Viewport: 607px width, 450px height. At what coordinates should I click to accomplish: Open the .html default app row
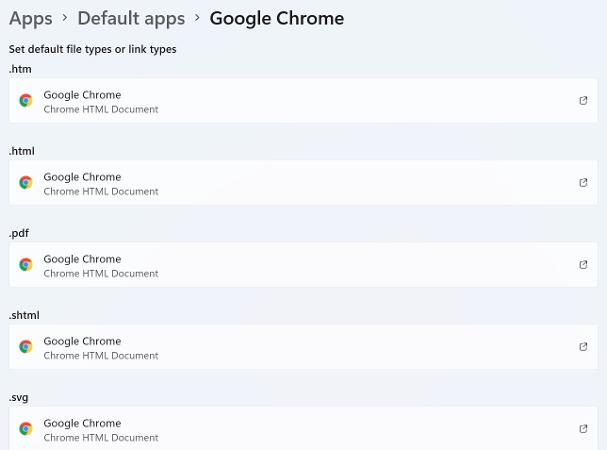point(303,183)
